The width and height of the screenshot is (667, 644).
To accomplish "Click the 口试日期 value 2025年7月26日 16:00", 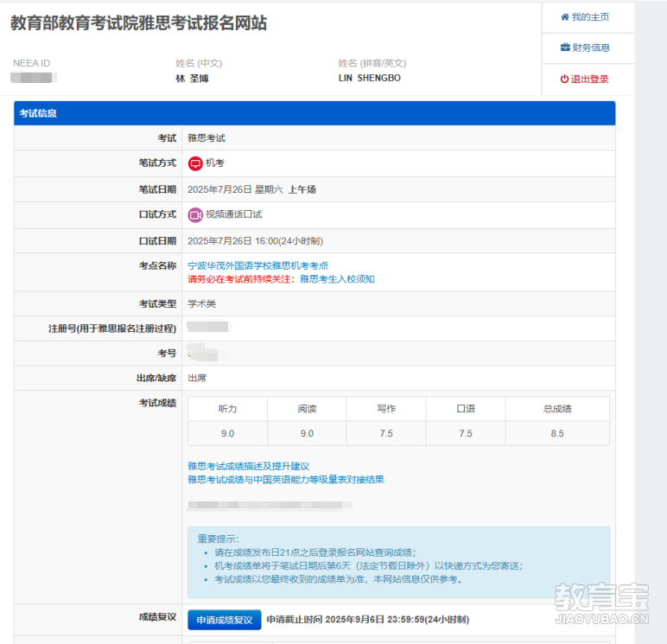I will [233, 241].
